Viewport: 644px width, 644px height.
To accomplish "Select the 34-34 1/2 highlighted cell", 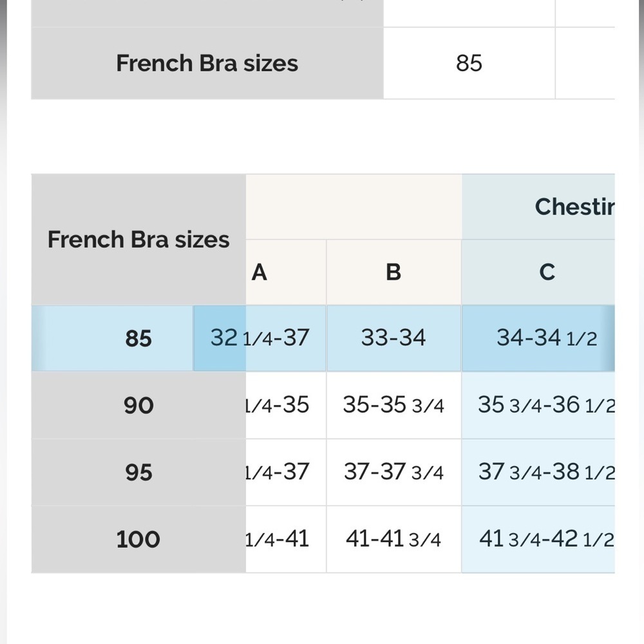I will (x=538, y=338).
